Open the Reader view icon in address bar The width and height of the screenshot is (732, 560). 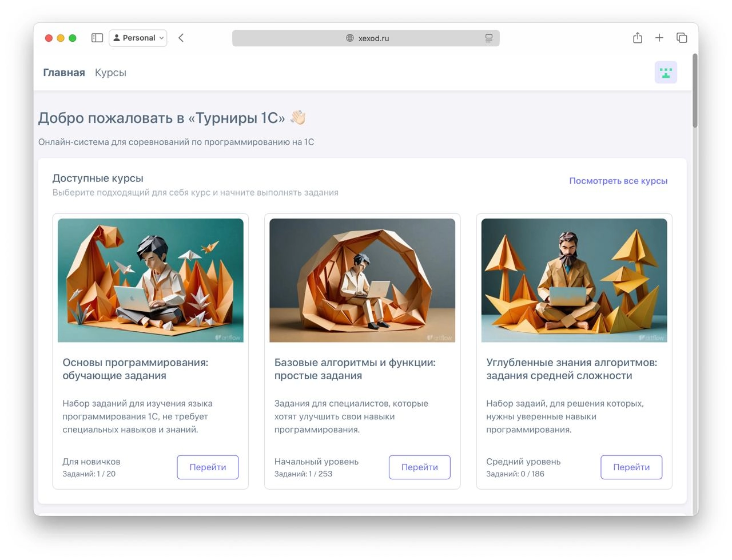pyautogui.click(x=489, y=38)
